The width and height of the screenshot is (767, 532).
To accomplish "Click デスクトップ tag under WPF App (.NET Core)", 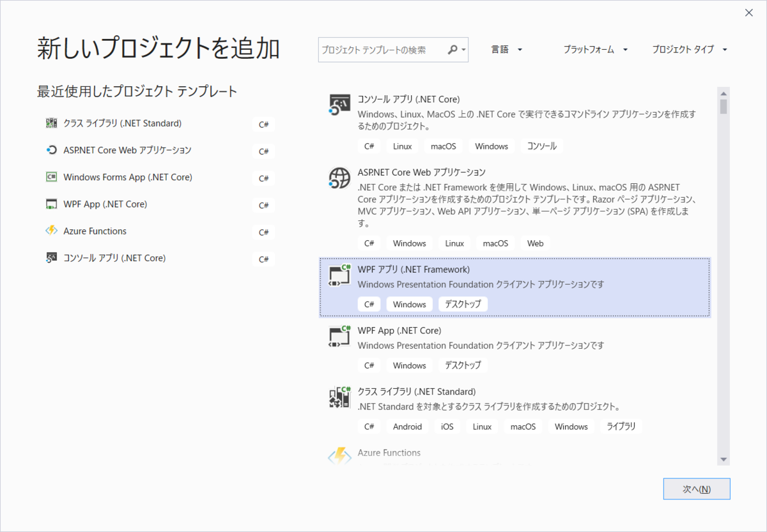I will pyautogui.click(x=463, y=366).
